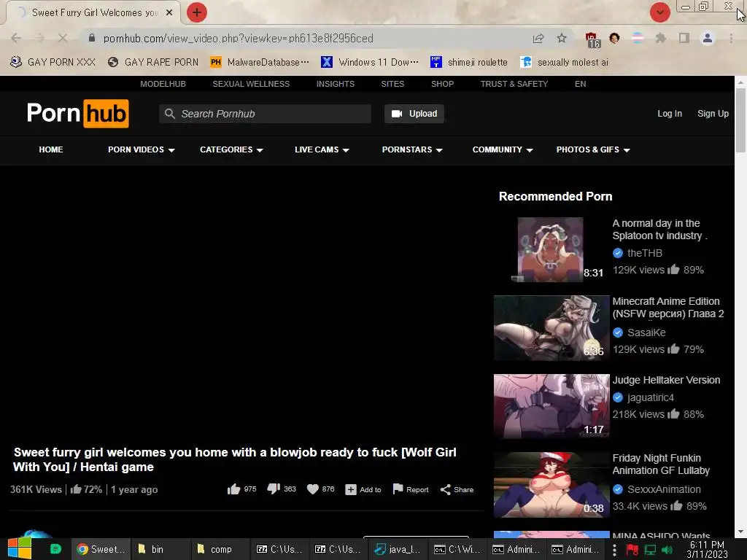Image resolution: width=747 pixels, height=560 pixels.
Task: Switch to the C:\Wi… command prompt in taskbar
Action: coord(457,549)
